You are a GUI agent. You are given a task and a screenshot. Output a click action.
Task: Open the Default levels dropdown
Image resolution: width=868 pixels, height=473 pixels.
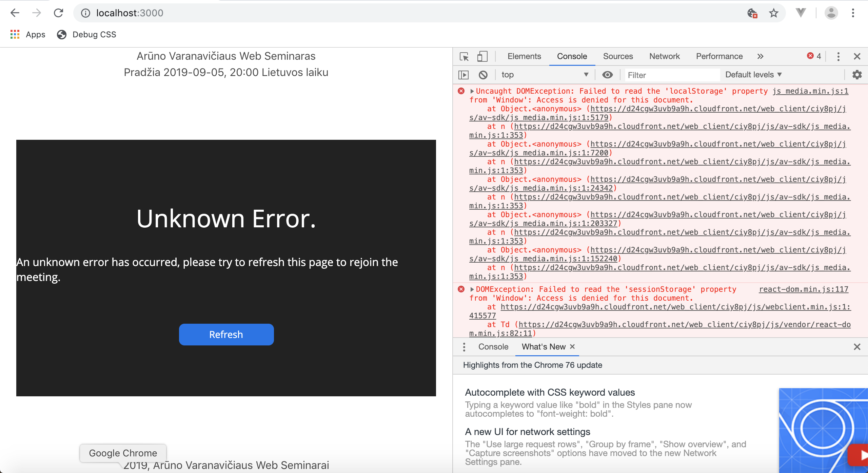pyautogui.click(x=753, y=75)
